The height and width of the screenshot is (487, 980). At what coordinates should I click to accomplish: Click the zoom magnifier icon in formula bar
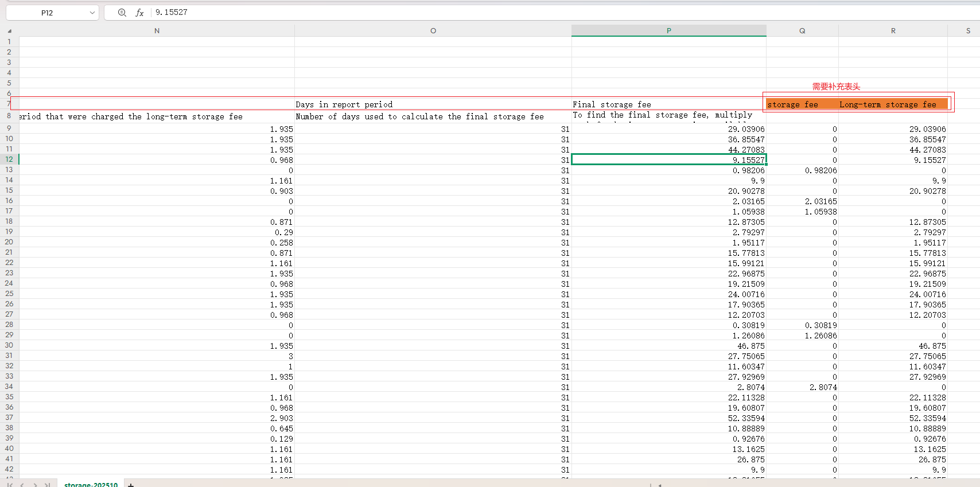coord(122,13)
